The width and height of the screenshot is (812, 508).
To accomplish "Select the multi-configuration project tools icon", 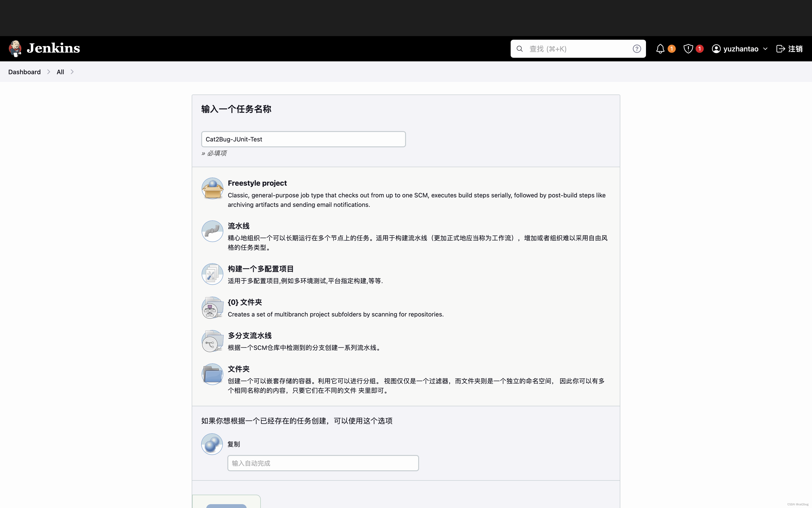I will point(212,274).
